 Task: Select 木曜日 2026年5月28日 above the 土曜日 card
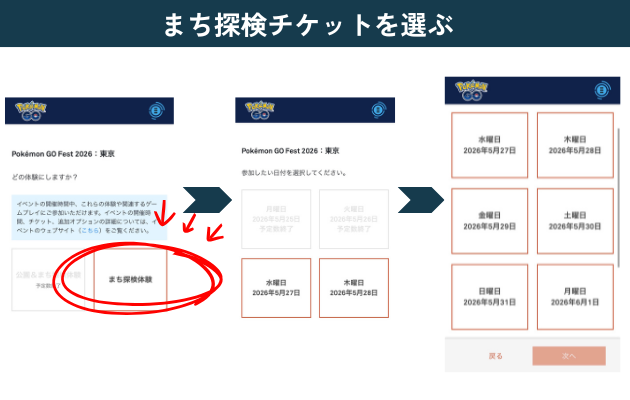[575, 145]
